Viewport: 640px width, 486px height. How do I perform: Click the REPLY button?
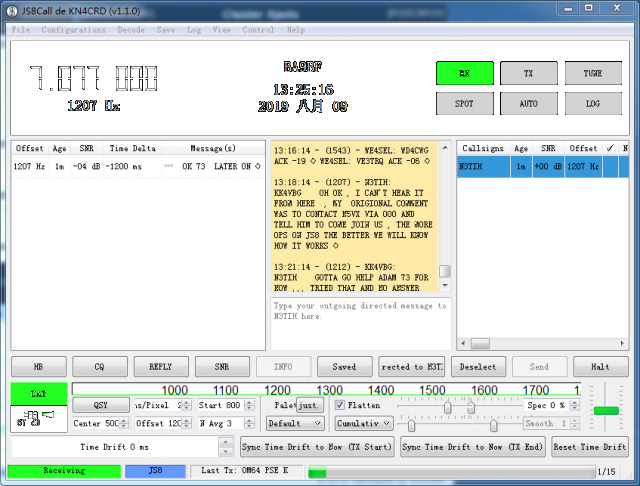161,366
